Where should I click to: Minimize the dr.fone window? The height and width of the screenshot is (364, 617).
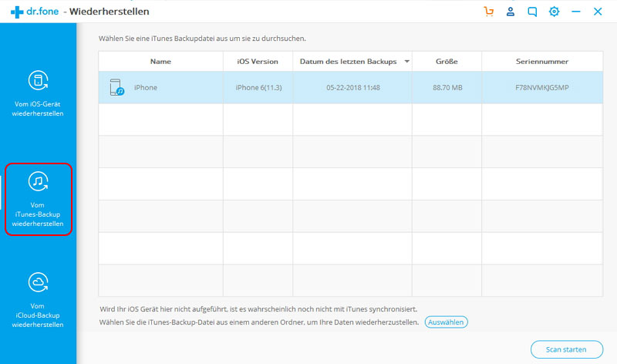[x=576, y=12]
